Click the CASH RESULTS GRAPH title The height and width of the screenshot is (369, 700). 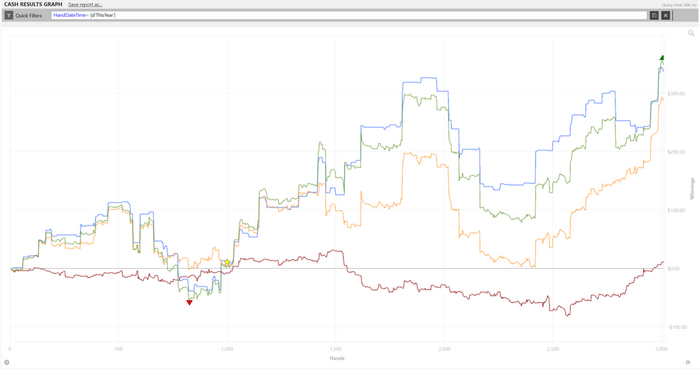[33, 4]
